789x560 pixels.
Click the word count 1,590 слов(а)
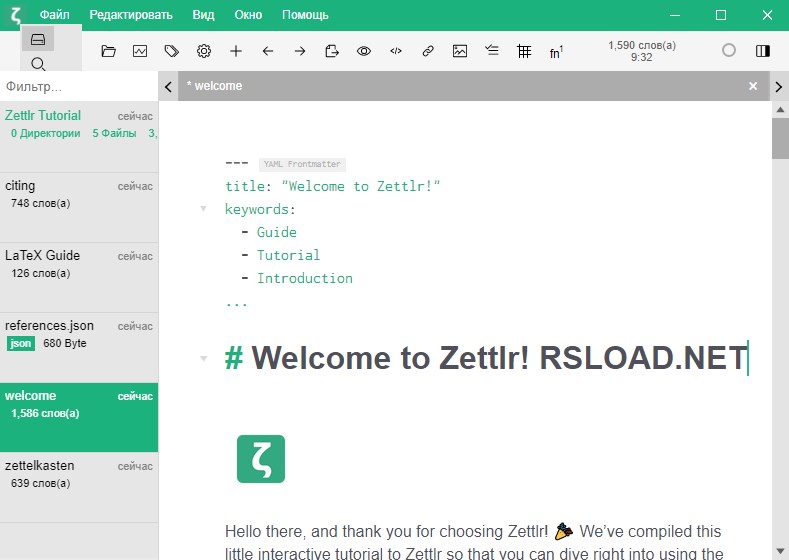coord(642,45)
